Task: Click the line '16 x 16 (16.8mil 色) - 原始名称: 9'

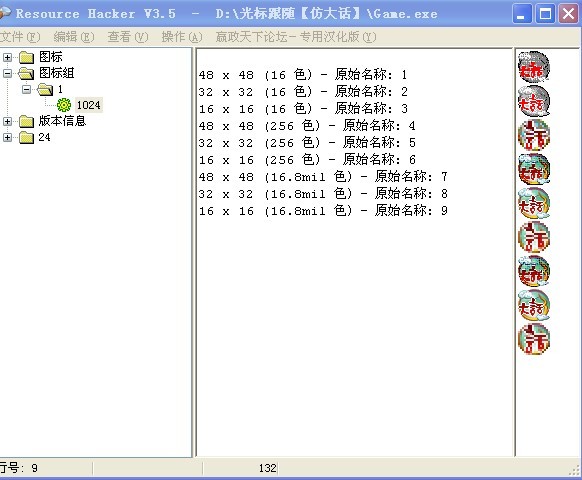Action: point(323,211)
